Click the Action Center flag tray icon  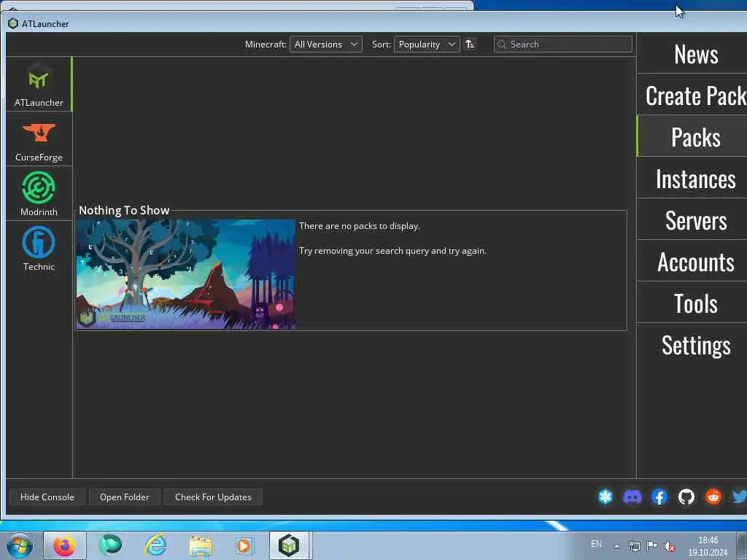click(651, 545)
